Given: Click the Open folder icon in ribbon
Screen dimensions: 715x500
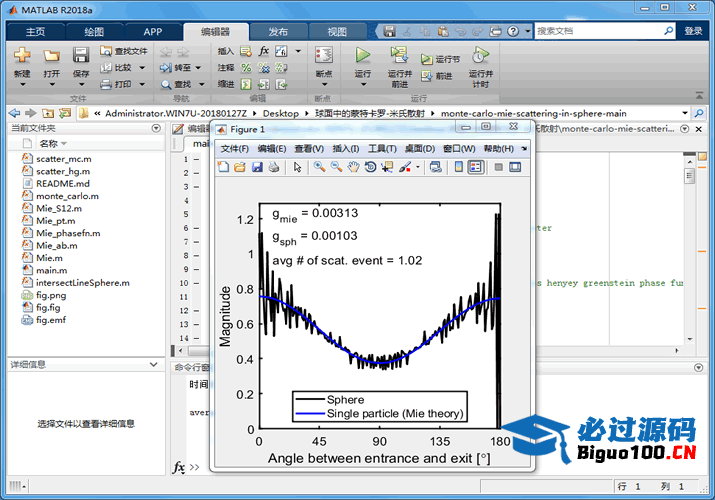Looking at the screenshot, I should tap(52, 56).
